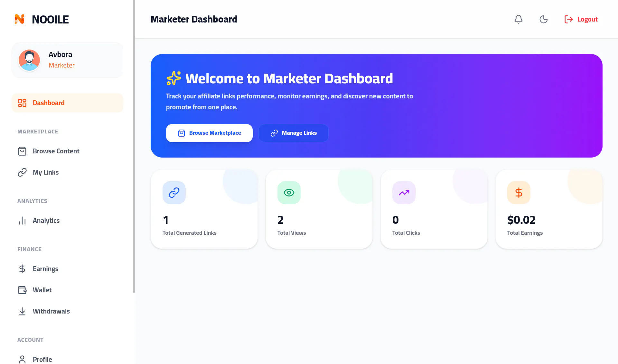The image size is (618, 364).
Task: Click the trend icon on Total Clicks card
Action: 404,193
